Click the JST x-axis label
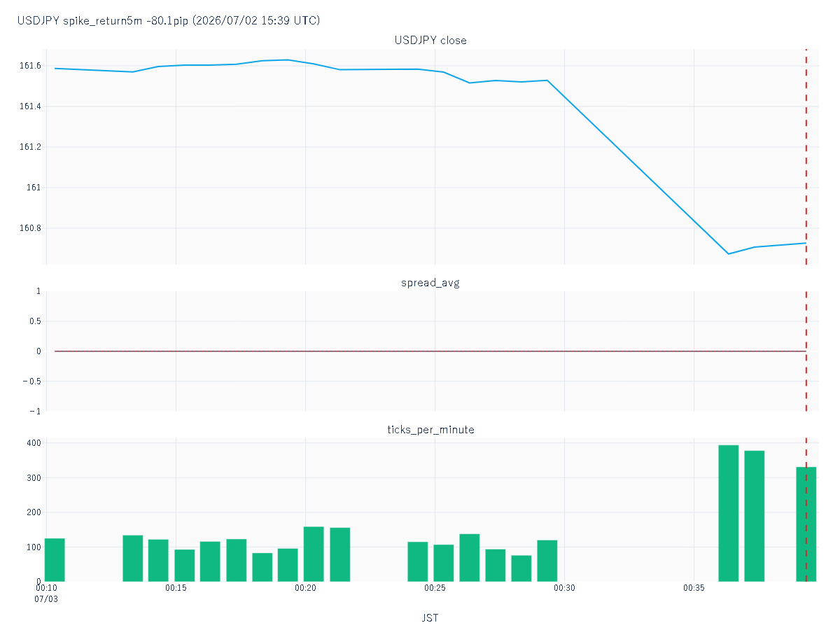This screenshot has width=840, height=630. pos(430,618)
